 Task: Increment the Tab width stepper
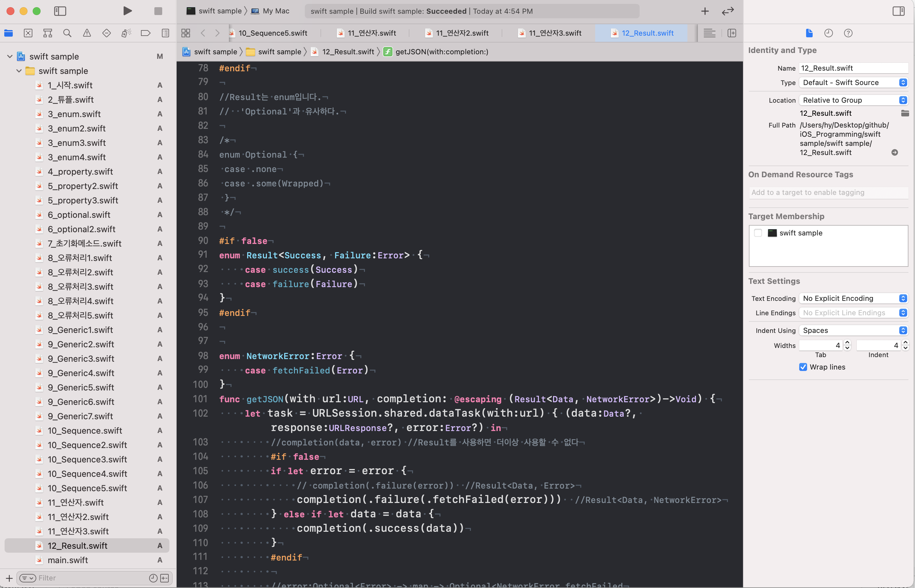pyautogui.click(x=847, y=342)
